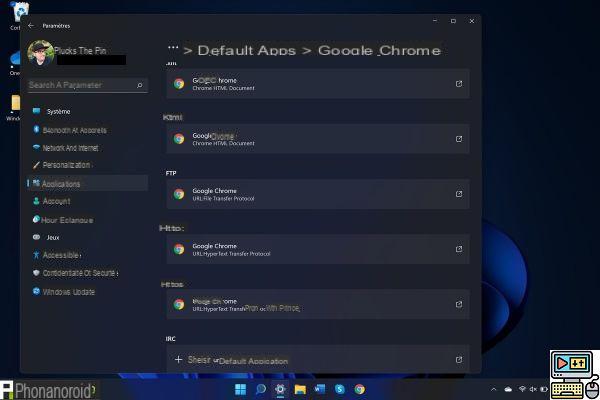Open the Account settings page
600x400 pixels.
click(88, 201)
